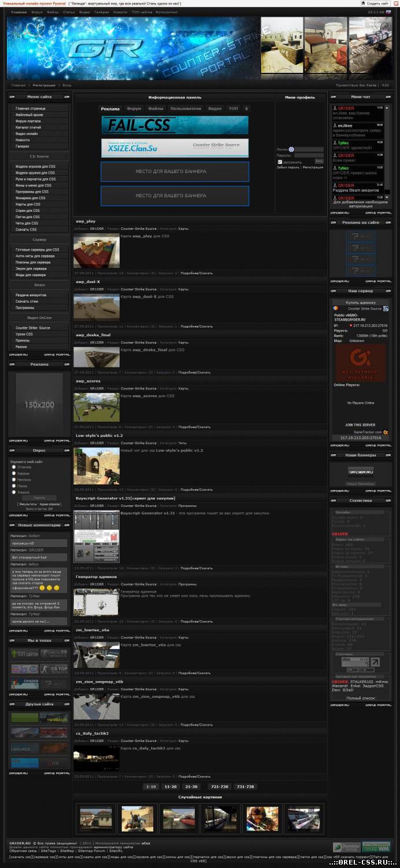Click the WebMoney attestation badge in footer
400x868 pixels.
coord(376,847)
